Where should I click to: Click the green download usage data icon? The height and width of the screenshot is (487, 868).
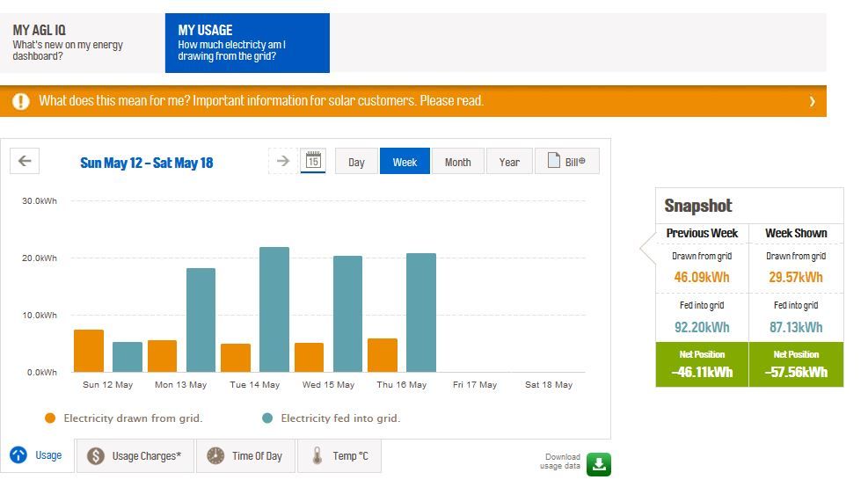coord(599,464)
